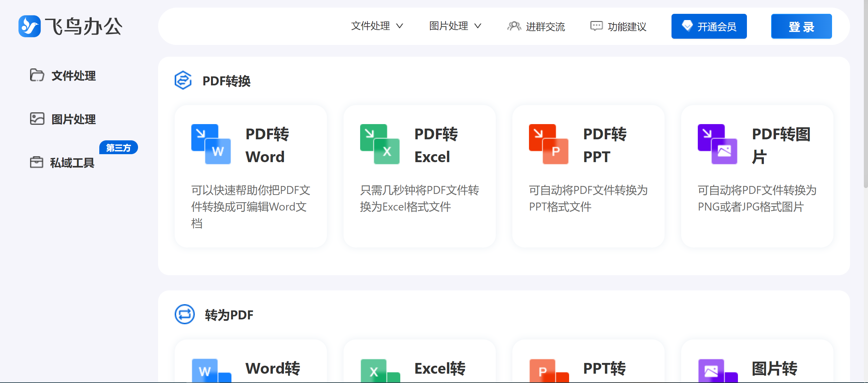This screenshot has height=383, width=868.
Task: Open the 功能建议 menu item
Action: [x=618, y=27]
